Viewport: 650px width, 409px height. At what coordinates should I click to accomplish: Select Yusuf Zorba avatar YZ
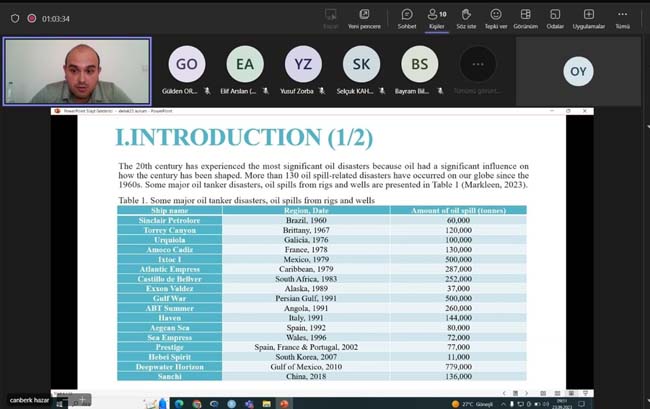coord(303,64)
